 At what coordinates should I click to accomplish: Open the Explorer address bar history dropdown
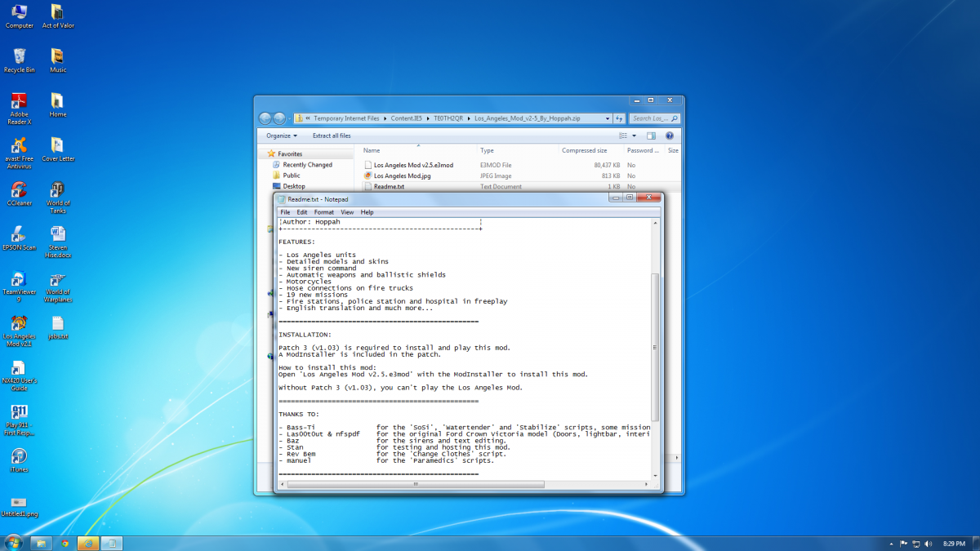608,118
